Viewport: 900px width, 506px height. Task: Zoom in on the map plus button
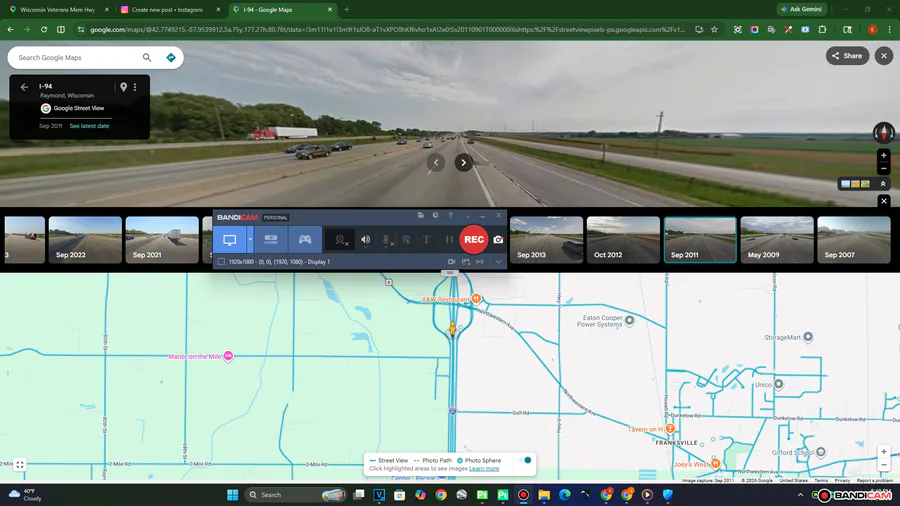(883, 452)
